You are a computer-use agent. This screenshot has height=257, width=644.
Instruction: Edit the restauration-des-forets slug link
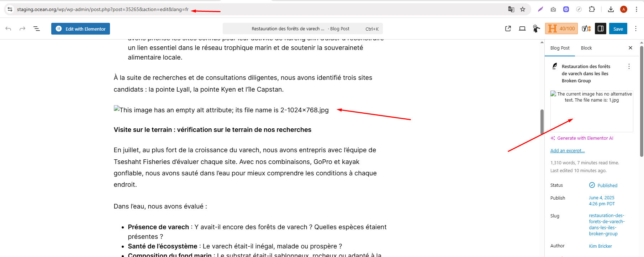coord(607,225)
